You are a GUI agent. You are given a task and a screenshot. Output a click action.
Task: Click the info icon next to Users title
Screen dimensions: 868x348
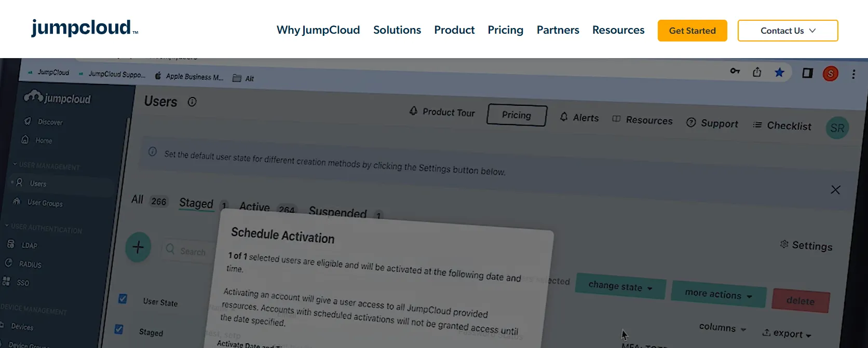point(192,102)
